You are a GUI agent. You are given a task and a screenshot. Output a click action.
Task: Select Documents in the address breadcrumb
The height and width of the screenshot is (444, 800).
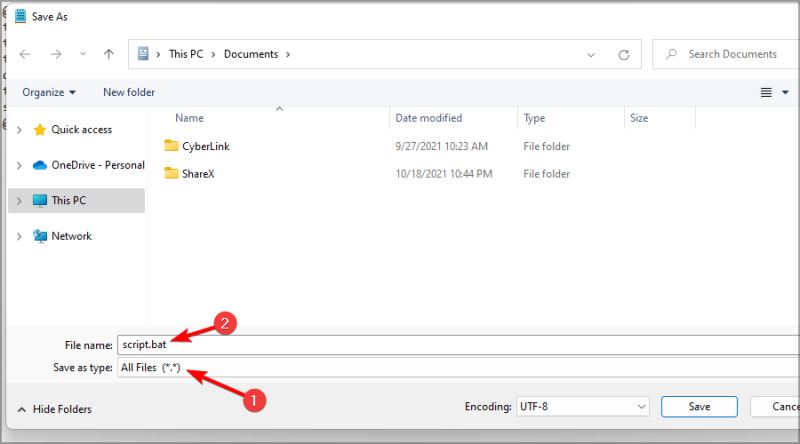251,54
